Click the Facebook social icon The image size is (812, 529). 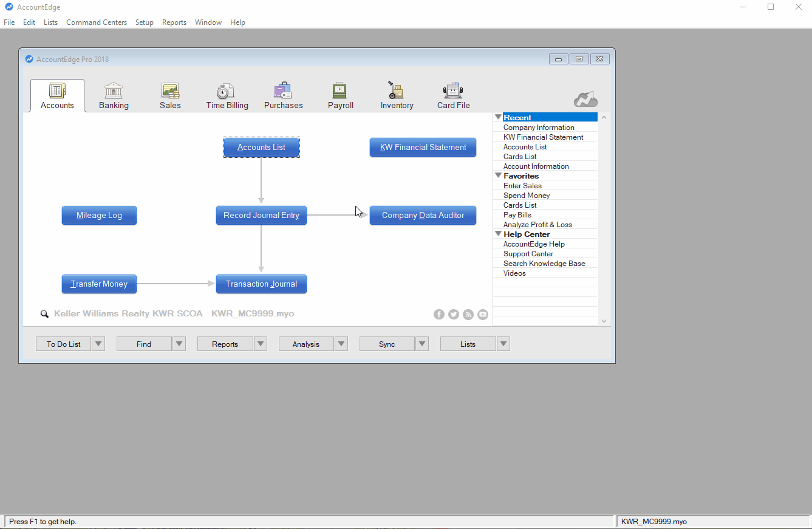(439, 314)
